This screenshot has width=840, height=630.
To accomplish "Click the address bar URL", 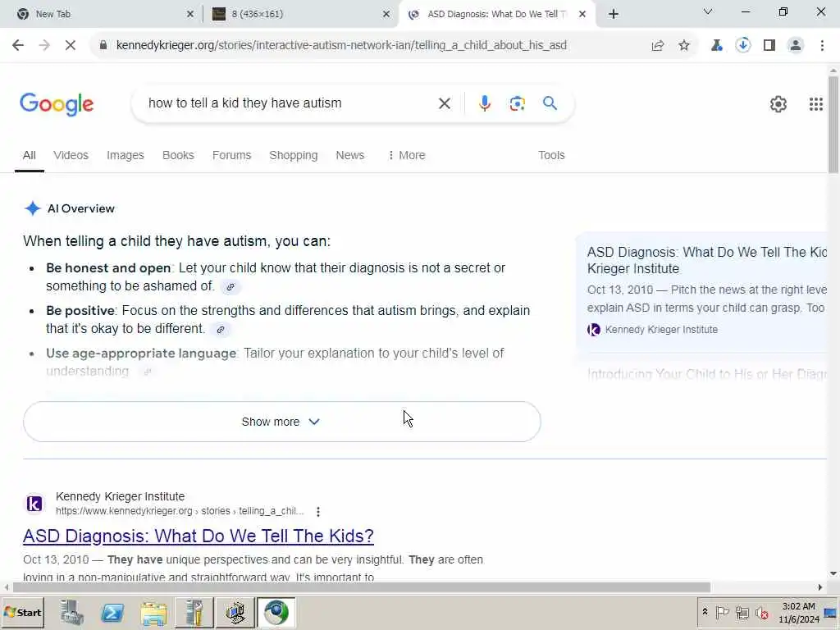I will (341, 46).
